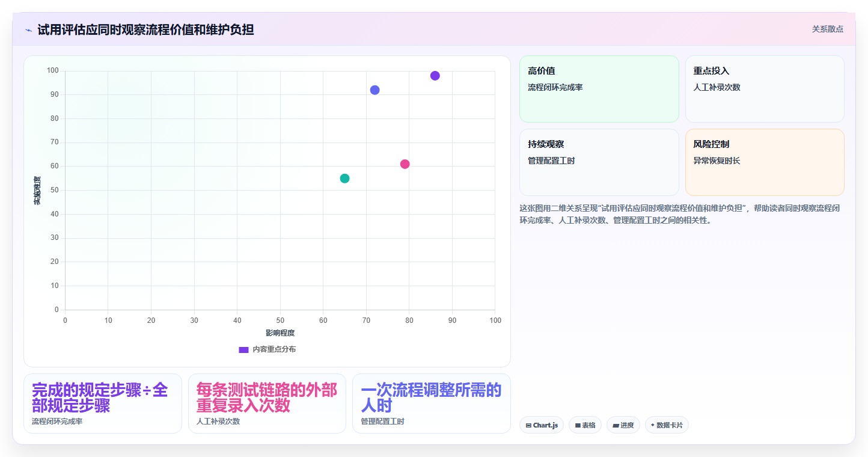Screen dimensions: 868x457
Task: Click 管理配置工时 in 持续观察 card
Action: tap(551, 161)
